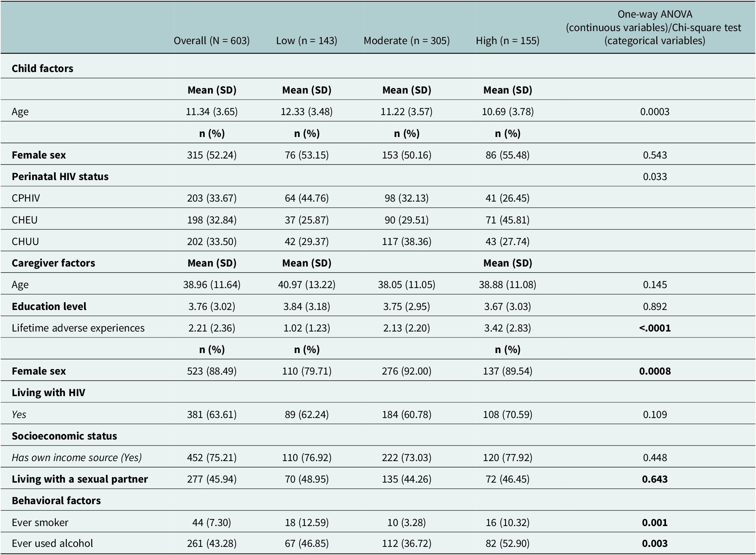Click the Socioeconomic status heading
Screen dimensions: 756x555
tap(64, 436)
